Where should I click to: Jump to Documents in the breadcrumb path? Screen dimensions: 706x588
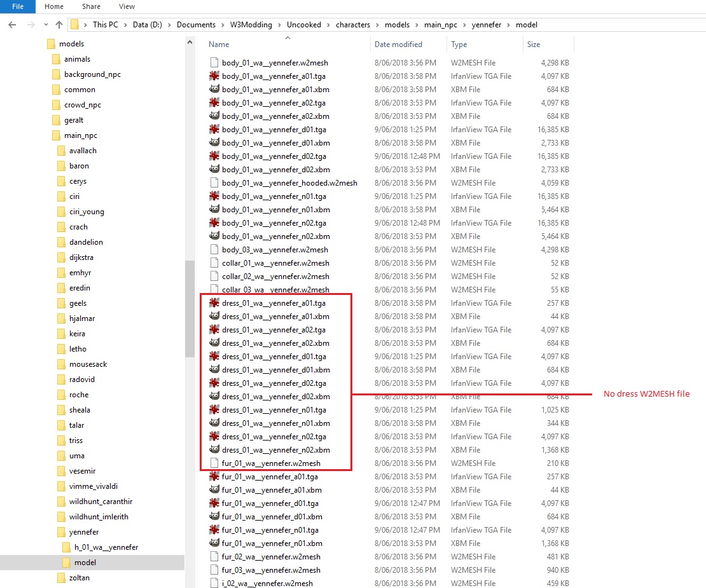196,25
